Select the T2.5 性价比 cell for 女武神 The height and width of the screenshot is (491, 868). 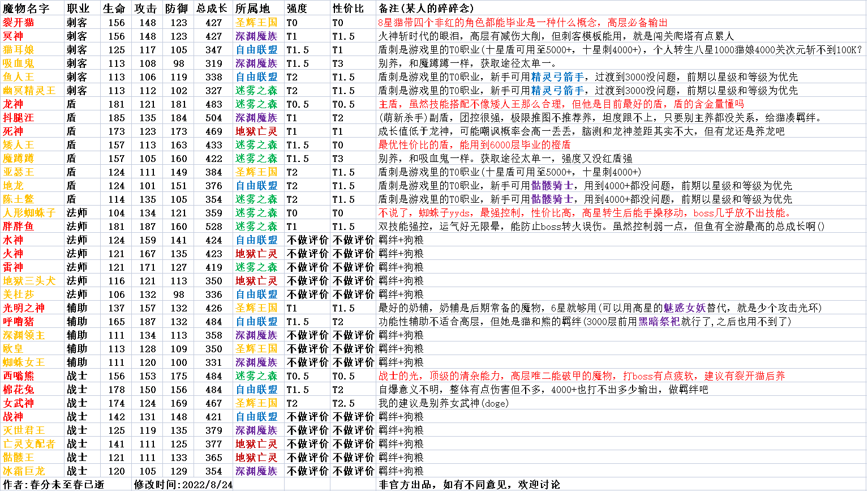click(x=344, y=403)
